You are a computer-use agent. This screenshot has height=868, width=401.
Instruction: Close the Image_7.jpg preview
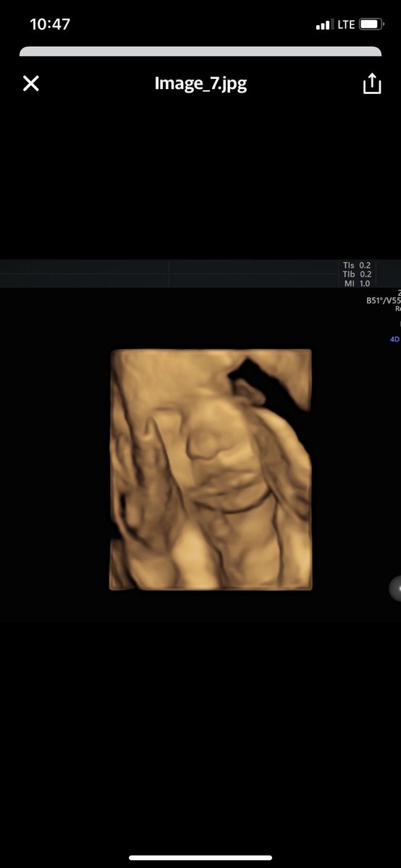(30, 84)
